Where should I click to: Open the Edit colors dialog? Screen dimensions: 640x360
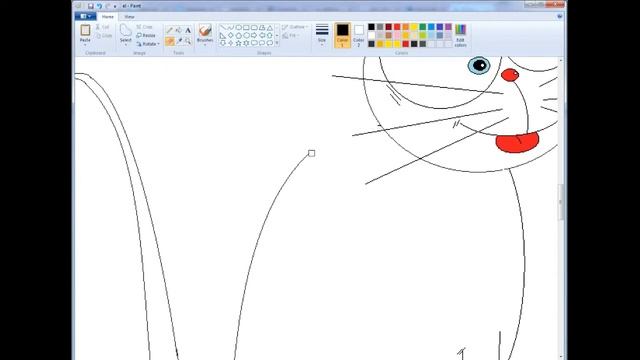[460, 35]
